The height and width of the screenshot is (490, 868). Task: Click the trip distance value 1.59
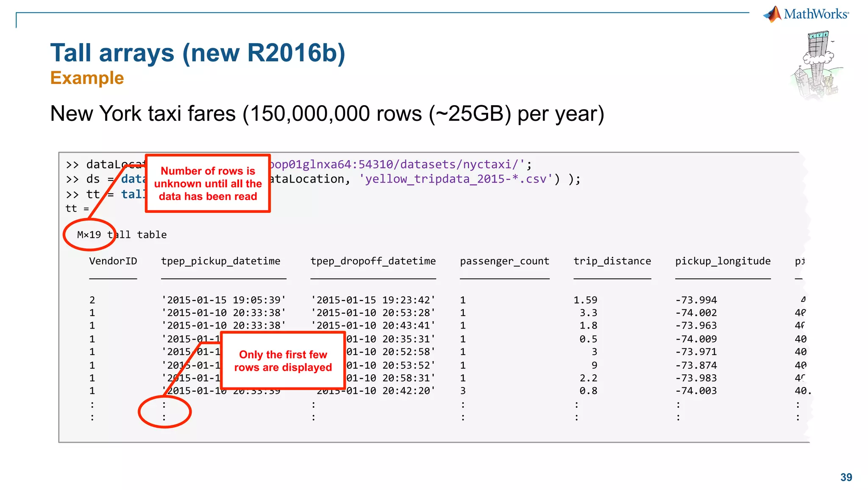click(x=585, y=300)
